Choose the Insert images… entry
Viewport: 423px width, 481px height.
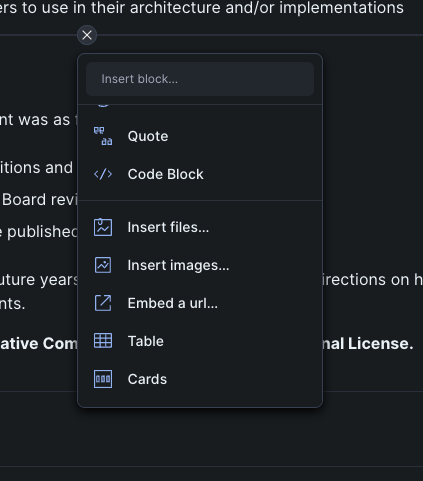pyautogui.click(x=200, y=265)
